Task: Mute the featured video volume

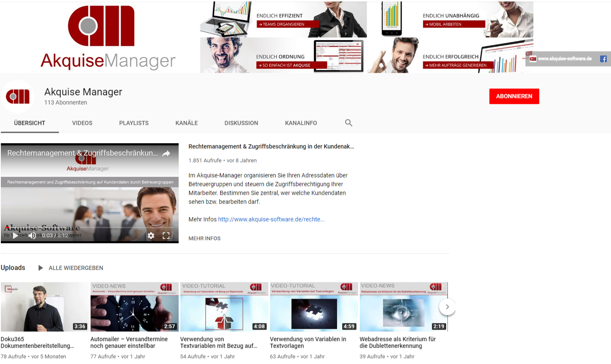Action: [x=32, y=235]
